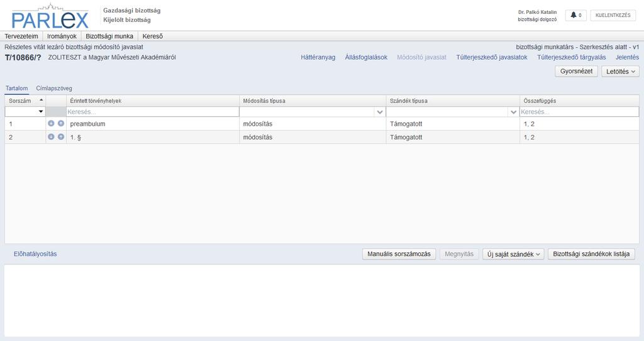Screen dimensions: 644x341
Task: Open the Előhatályosítás link
Action: pyautogui.click(x=35, y=254)
